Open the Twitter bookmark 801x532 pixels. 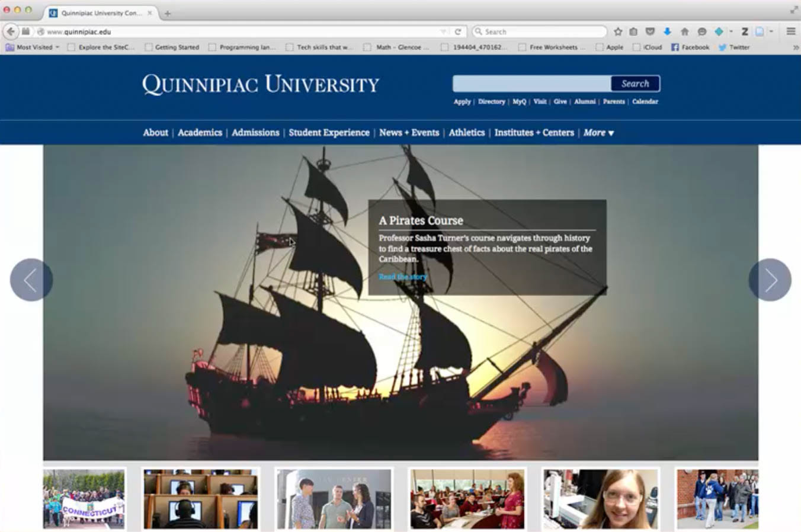[734, 47]
